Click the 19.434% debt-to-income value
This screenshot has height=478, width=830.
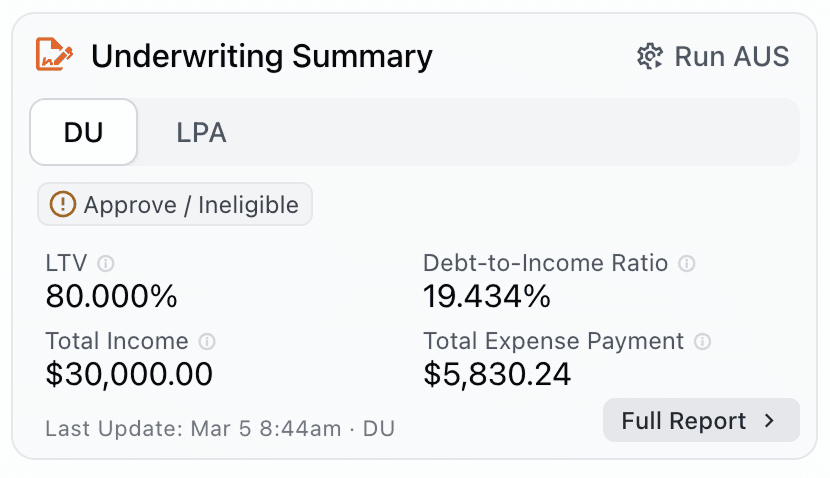click(x=487, y=296)
